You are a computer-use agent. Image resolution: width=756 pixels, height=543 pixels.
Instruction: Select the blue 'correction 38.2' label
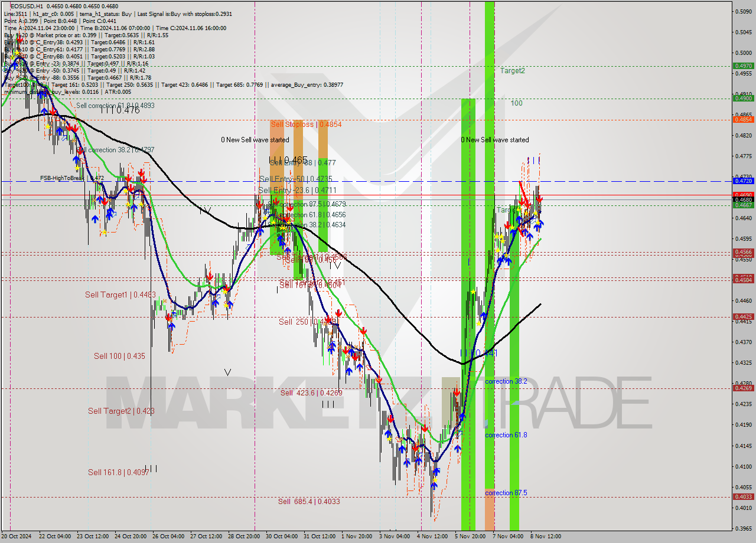click(506, 381)
